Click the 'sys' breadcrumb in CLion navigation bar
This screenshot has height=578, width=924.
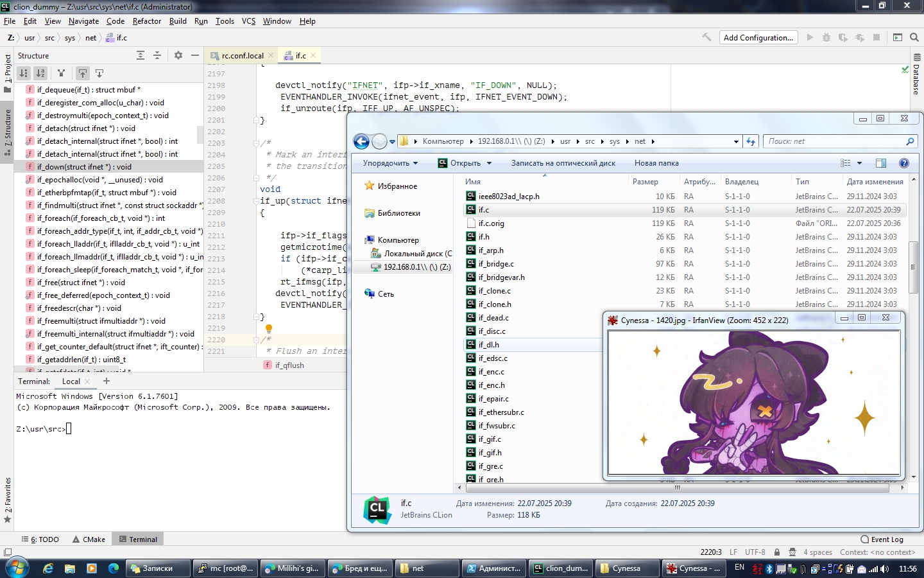(x=70, y=38)
